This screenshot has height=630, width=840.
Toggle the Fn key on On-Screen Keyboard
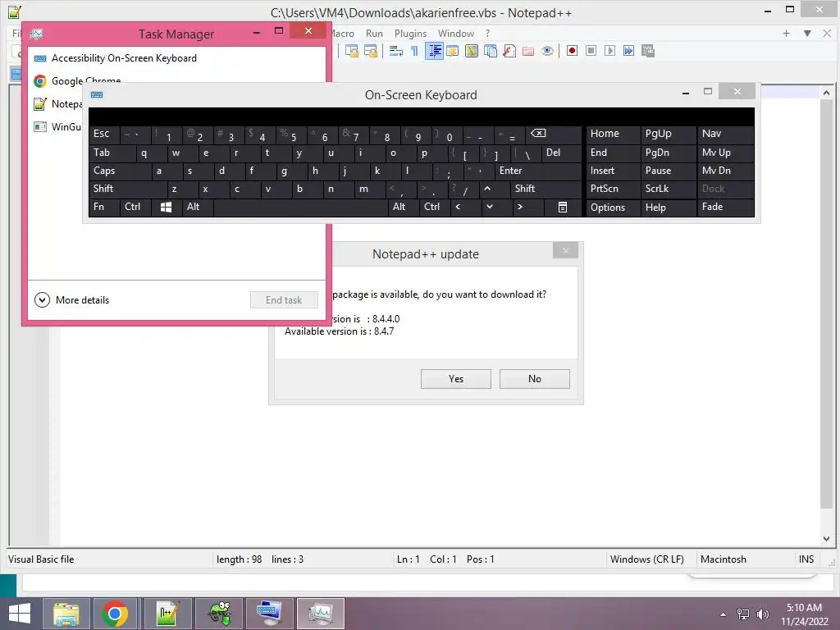click(x=104, y=207)
